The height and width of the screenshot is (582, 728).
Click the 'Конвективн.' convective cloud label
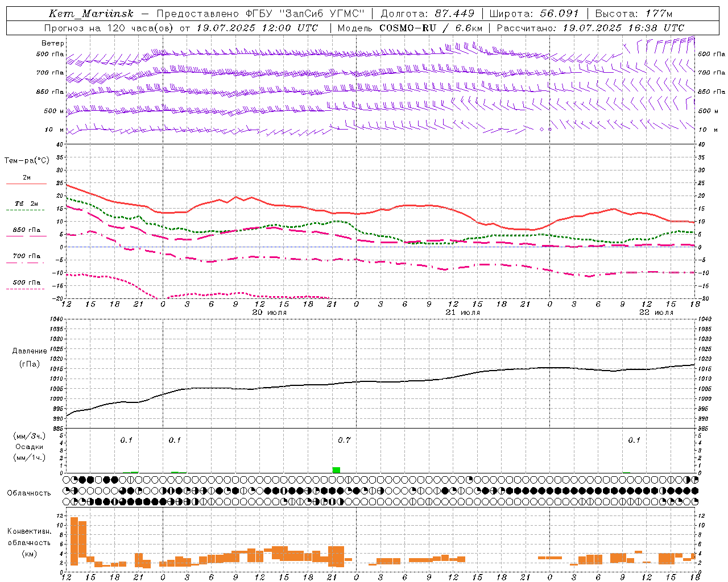29,531
